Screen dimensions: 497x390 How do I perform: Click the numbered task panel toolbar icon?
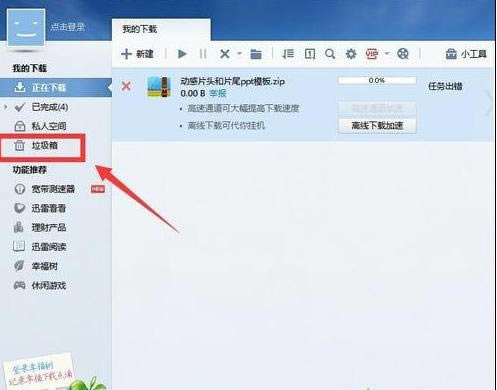pyautogui.click(x=310, y=54)
